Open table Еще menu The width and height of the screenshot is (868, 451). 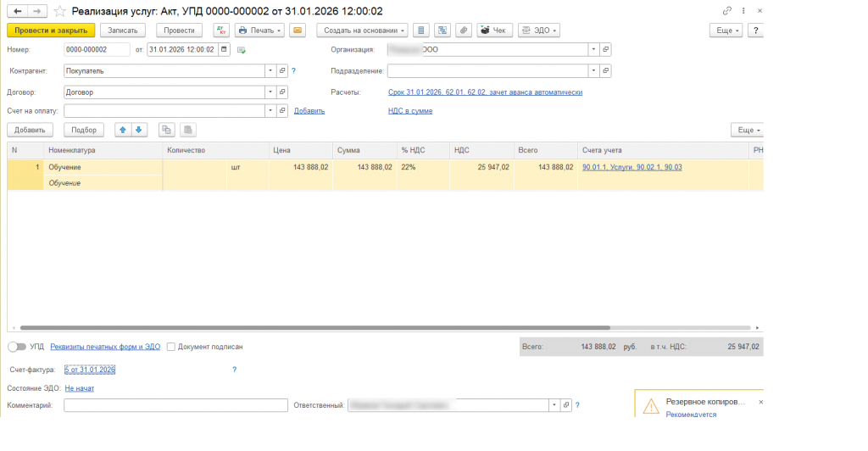(x=748, y=130)
